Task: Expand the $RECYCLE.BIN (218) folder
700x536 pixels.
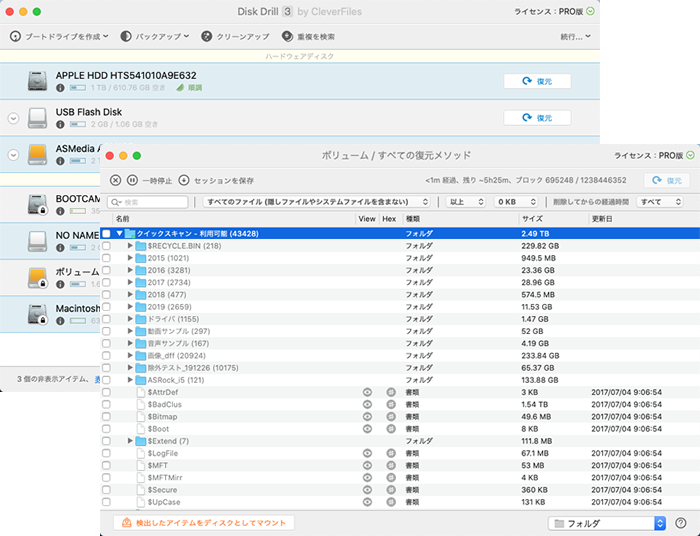Action: (x=130, y=245)
